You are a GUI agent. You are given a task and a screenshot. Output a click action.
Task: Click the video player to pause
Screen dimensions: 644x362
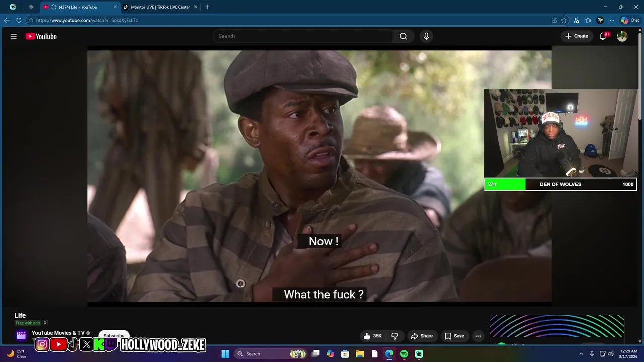(x=319, y=176)
